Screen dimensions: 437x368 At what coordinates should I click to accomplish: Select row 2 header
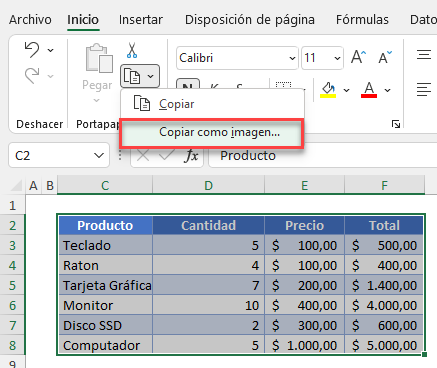pyautogui.click(x=12, y=225)
